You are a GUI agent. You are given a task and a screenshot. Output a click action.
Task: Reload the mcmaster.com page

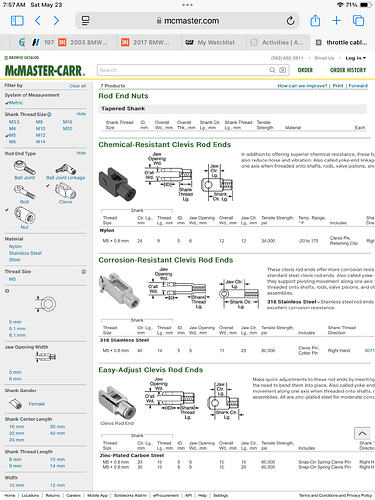pyautogui.click(x=290, y=21)
